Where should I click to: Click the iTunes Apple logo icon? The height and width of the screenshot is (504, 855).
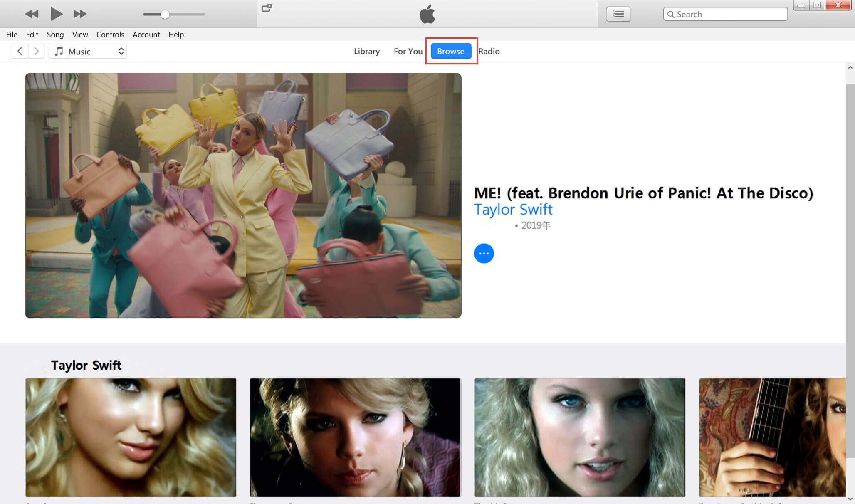click(x=427, y=14)
